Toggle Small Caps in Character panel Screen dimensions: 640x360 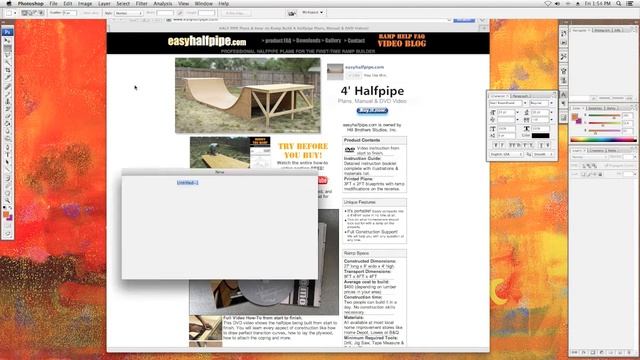[x=518, y=145]
